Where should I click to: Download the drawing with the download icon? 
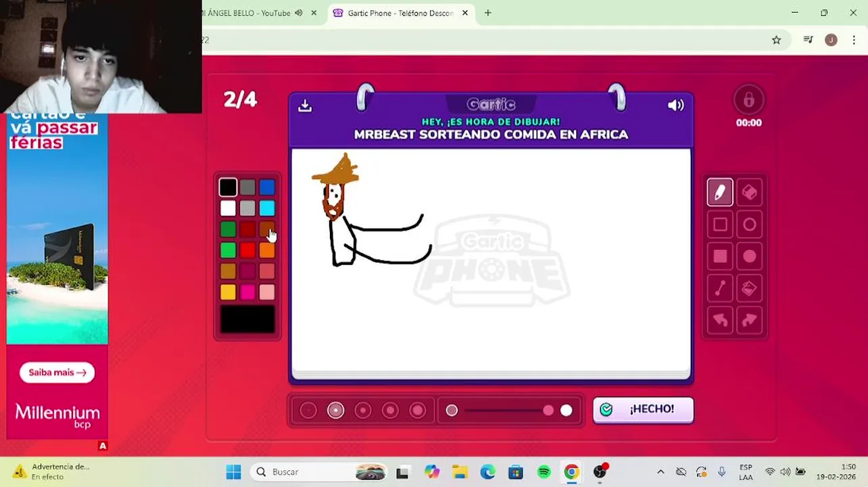coord(305,106)
